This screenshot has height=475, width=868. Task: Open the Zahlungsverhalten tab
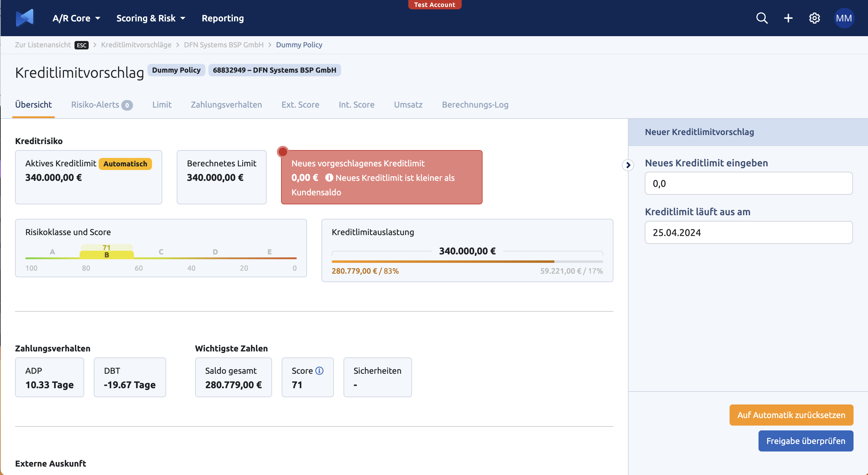(226, 105)
